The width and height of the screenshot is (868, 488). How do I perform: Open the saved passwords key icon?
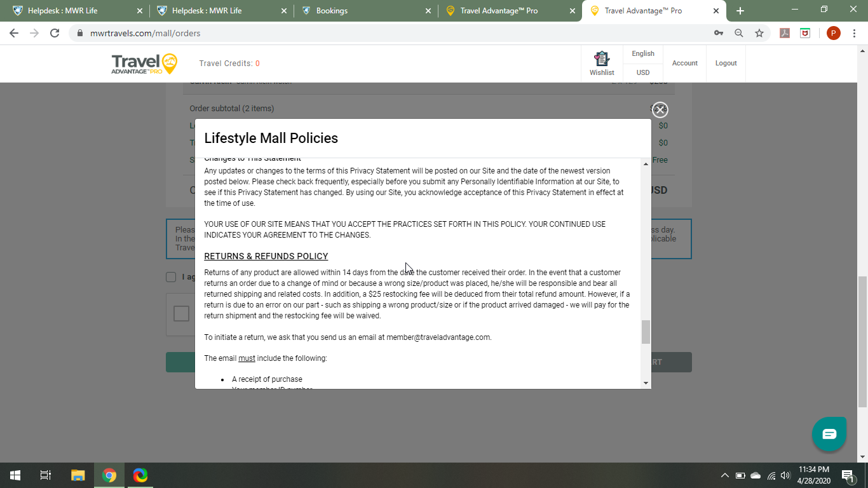[719, 33]
